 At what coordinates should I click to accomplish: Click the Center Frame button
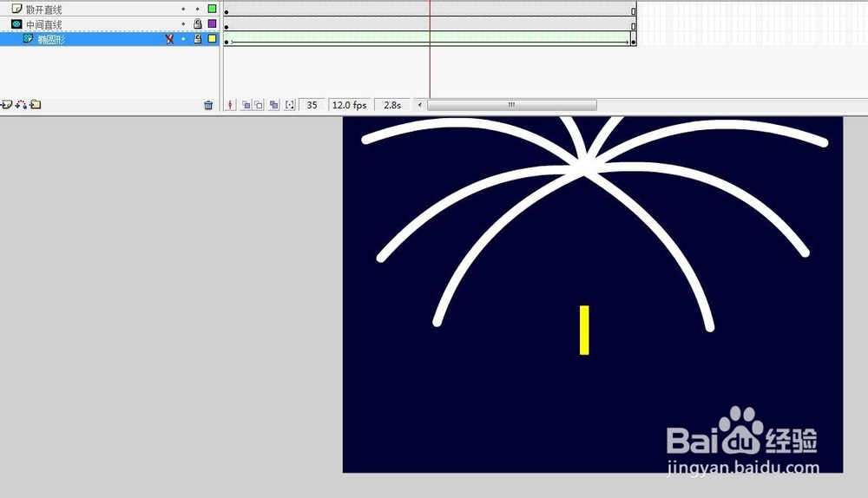click(x=230, y=105)
